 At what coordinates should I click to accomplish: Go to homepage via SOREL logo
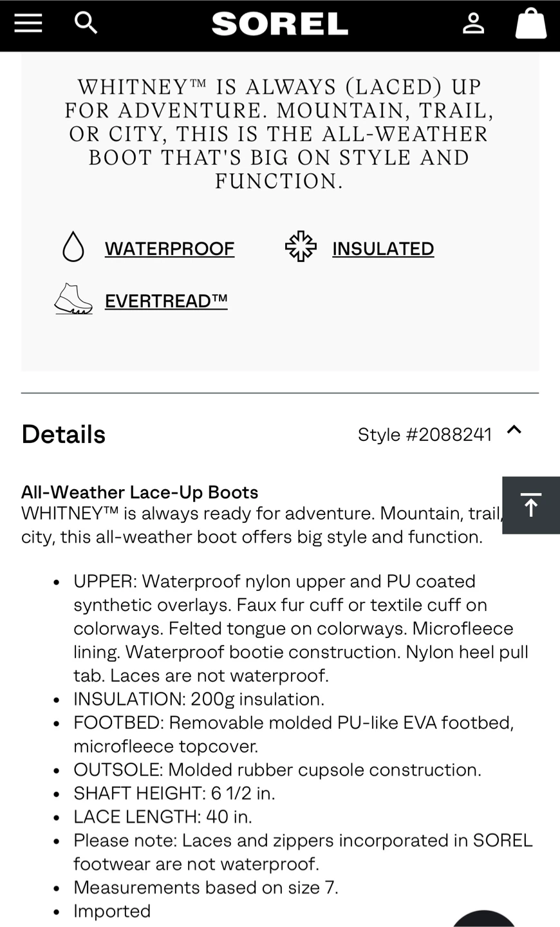pos(279,24)
